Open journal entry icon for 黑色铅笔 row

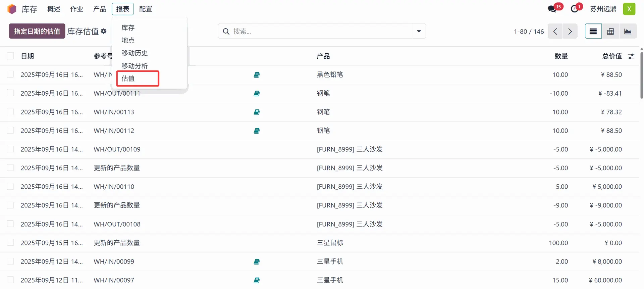click(257, 75)
